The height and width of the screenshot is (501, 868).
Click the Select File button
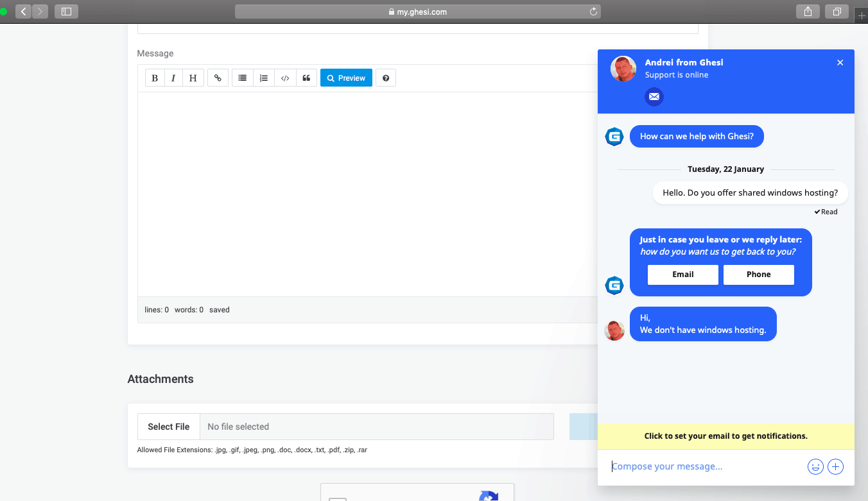tap(169, 427)
